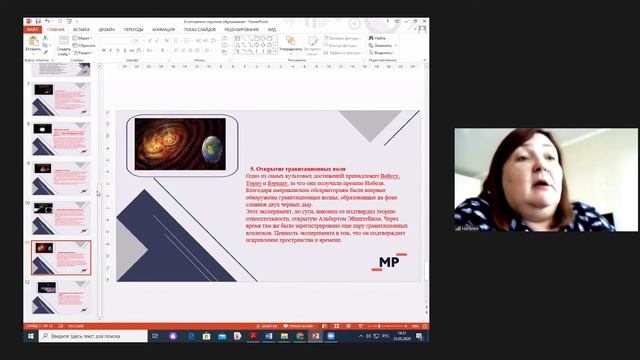This screenshot has width=640, height=360.
Task: Toggle underline formatting
Action: [118, 51]
